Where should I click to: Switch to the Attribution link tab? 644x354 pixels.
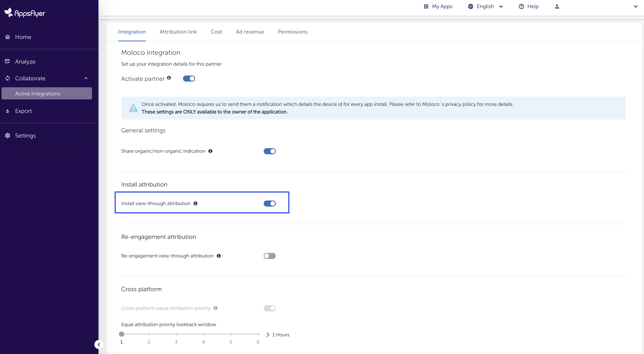pos(178,32)
